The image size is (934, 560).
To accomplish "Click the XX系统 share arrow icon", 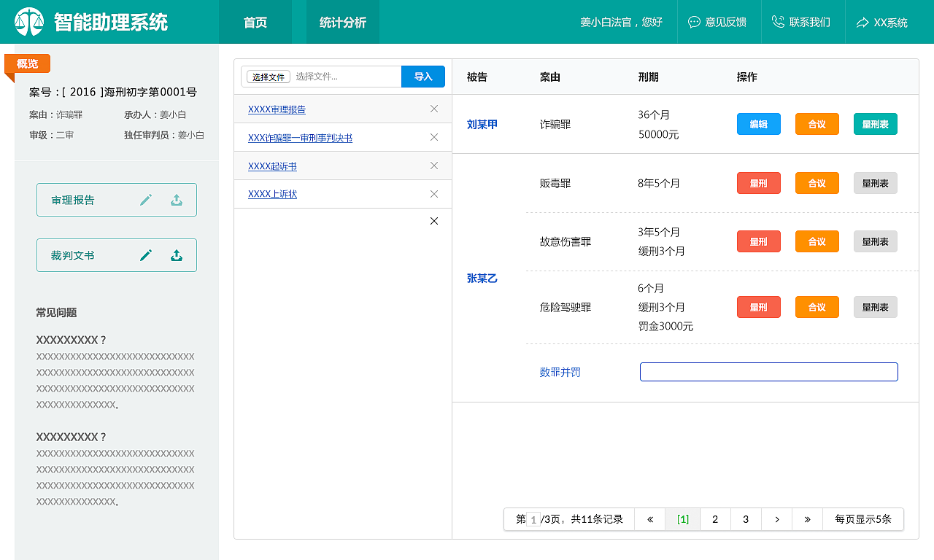I will click(x=862, y=23).
